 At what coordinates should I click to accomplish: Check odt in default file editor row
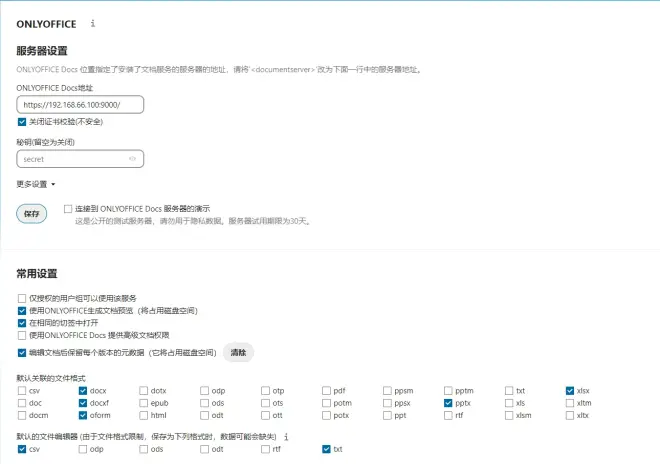(205, 449)
